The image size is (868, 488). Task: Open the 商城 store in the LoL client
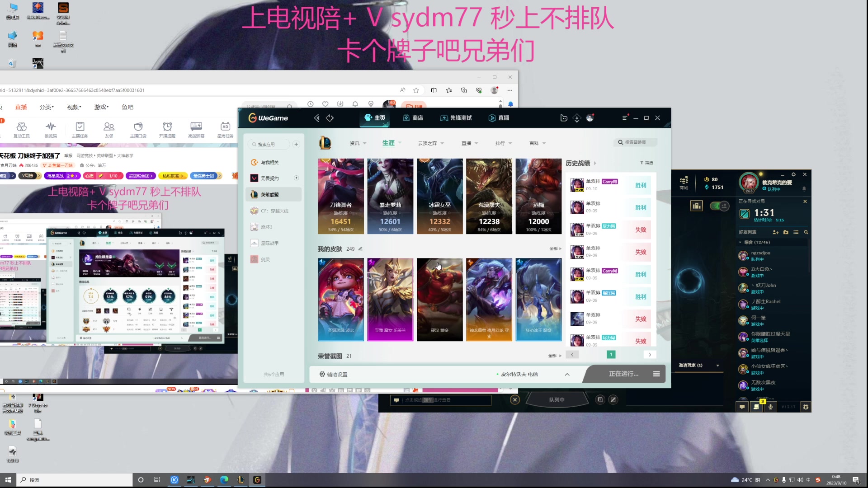[x=684, y=183]
